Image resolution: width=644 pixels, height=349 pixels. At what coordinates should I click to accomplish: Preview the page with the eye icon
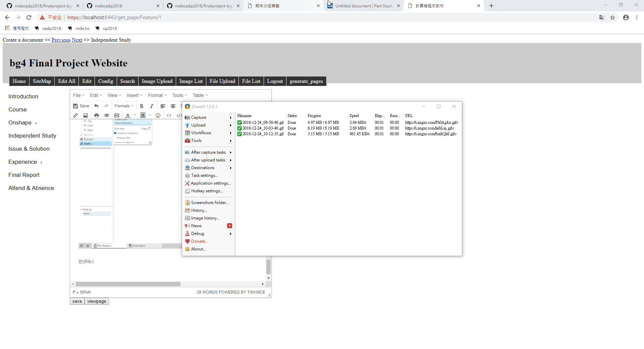tap(107, 115)
